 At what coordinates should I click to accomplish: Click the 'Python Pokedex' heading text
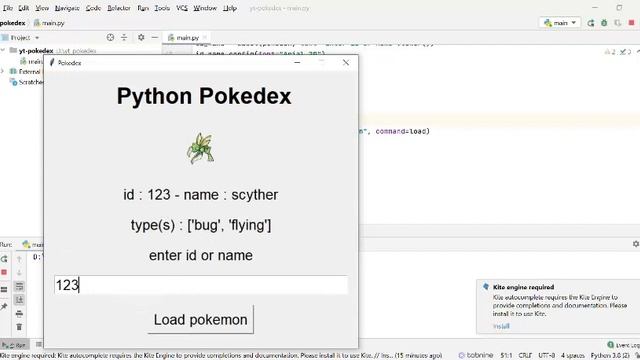204,96
